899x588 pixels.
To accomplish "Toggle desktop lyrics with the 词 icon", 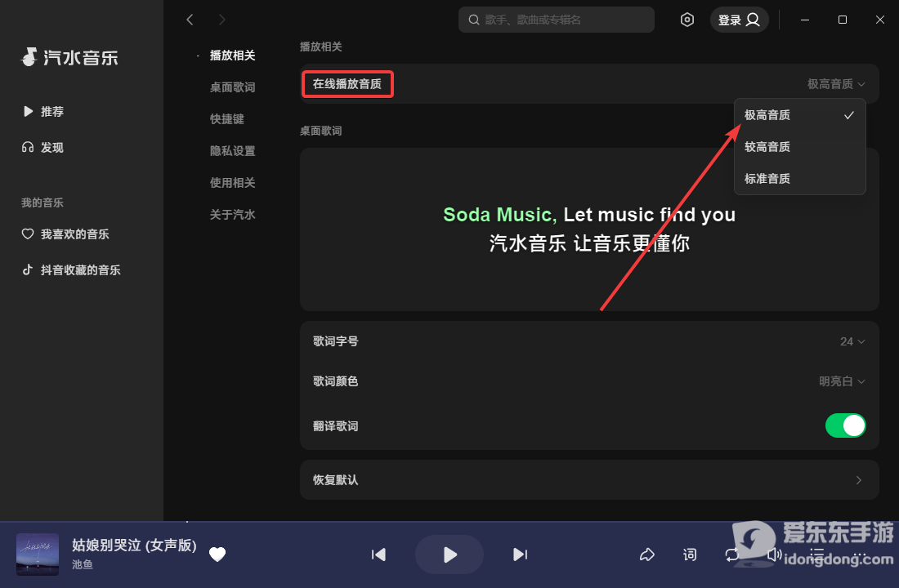I will tap(690, 555).
